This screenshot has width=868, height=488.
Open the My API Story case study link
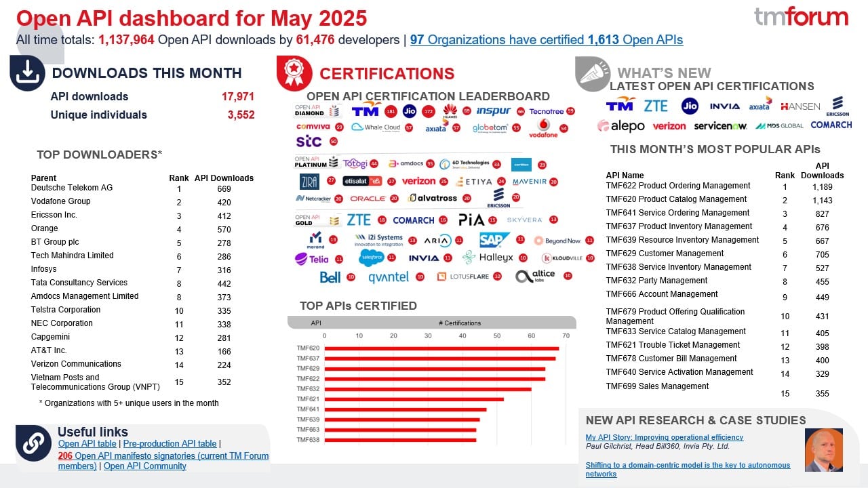pos(665,438)
